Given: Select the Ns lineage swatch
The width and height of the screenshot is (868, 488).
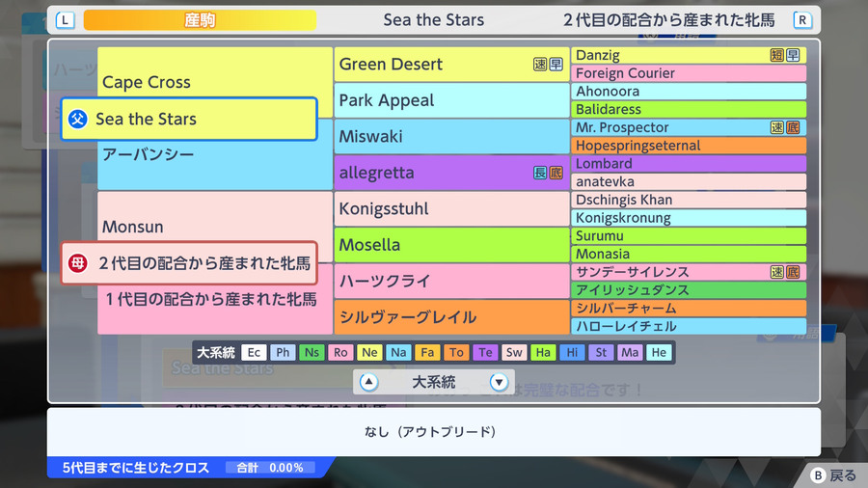Looking at the screenshot, I should point(312,352).
